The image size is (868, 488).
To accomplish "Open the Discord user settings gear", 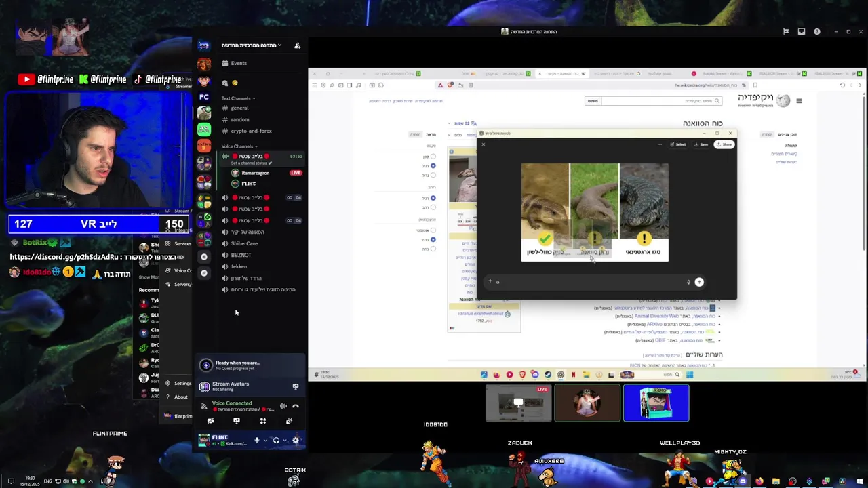I will [296, 441].
